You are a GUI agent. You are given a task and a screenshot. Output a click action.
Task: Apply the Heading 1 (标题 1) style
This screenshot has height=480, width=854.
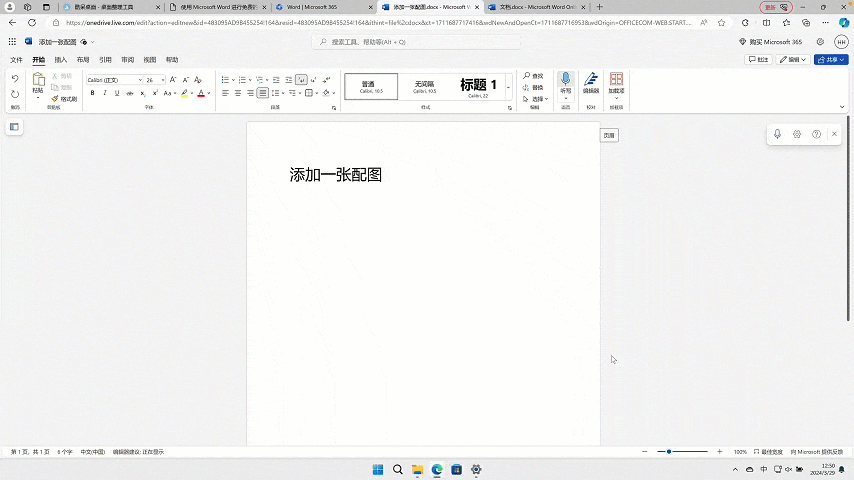point(478,86)
